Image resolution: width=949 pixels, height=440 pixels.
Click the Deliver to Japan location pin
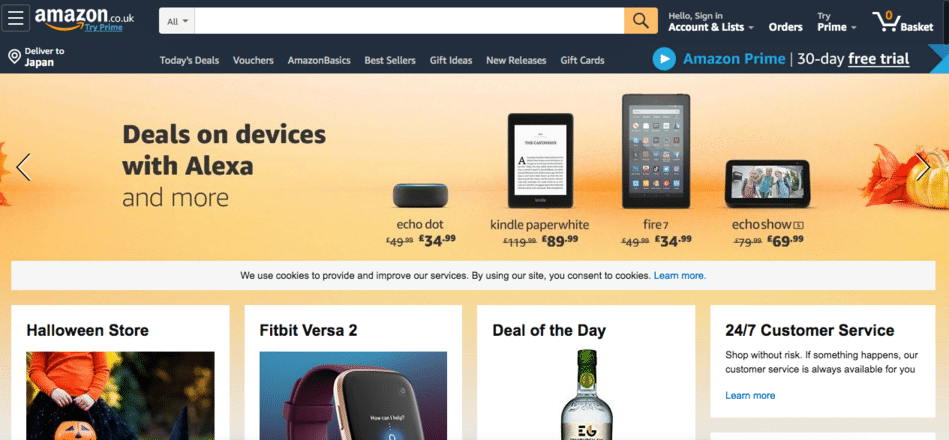coord(15,57)
